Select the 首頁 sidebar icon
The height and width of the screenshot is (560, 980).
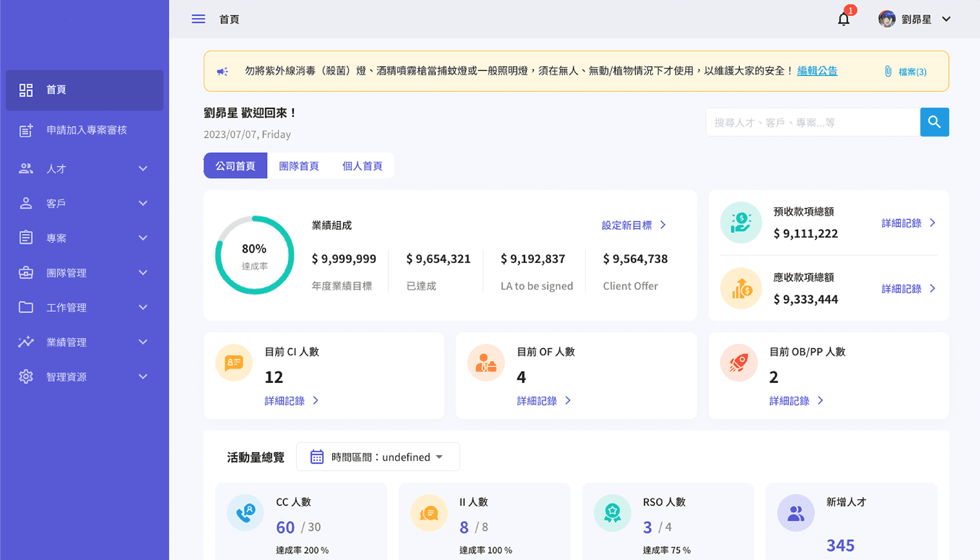click(x=25, y=90)
